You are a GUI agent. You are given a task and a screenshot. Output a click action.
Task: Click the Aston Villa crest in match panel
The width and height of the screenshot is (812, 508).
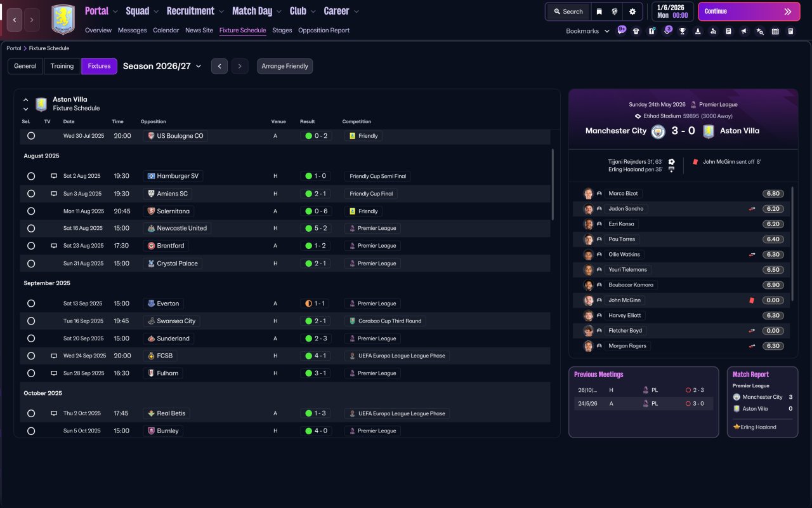click(709, 131)
